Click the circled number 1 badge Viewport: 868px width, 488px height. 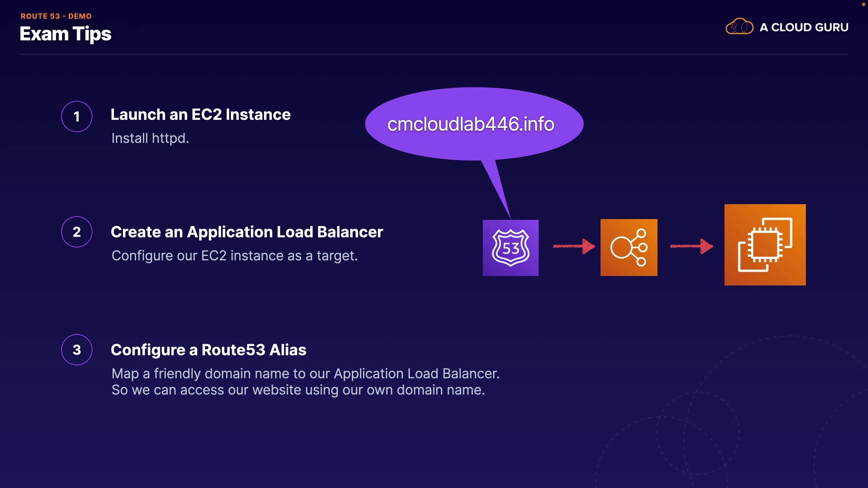(x=77, y=117)
